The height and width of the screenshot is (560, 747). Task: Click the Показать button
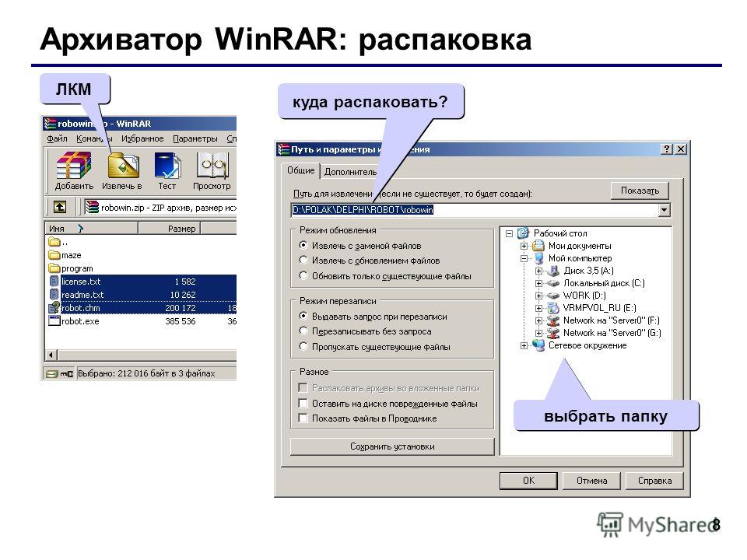[640, 191]
